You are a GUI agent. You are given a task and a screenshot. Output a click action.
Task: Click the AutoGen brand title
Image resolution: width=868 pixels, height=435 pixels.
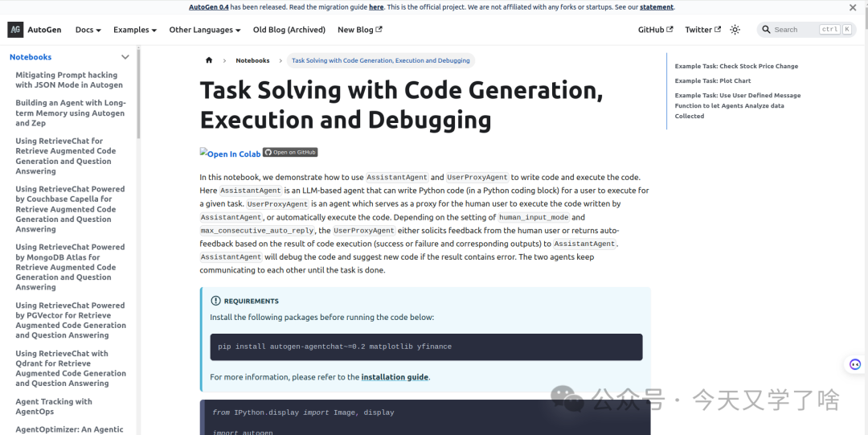coord(44,30)
